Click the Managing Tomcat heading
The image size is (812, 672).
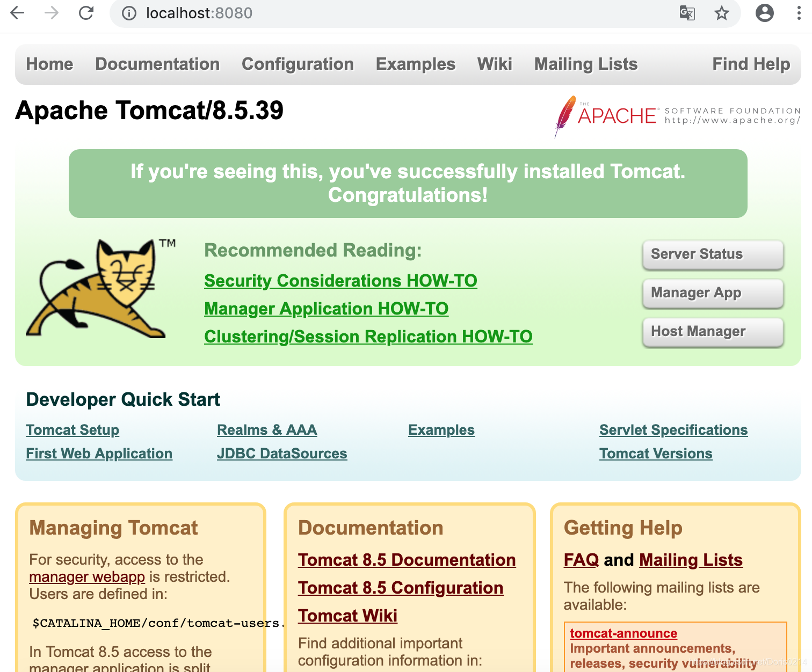coord(113,528)
